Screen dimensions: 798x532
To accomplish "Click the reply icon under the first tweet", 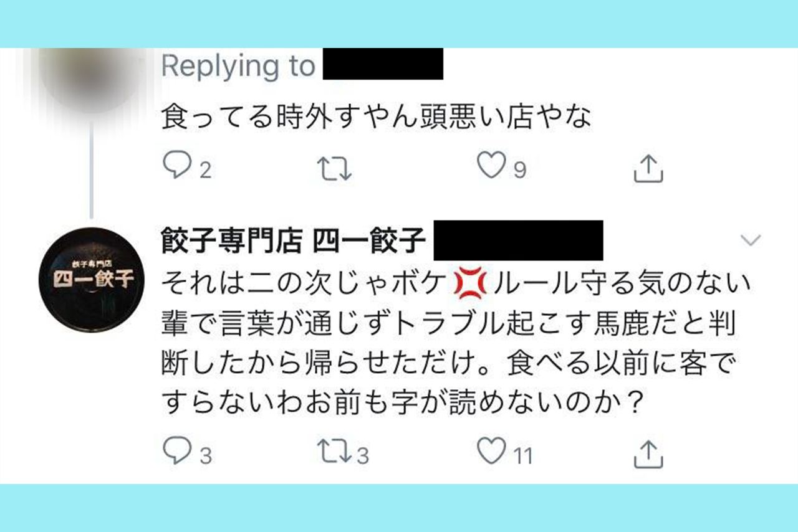I will pyautogui.click(x=176, y=164).
